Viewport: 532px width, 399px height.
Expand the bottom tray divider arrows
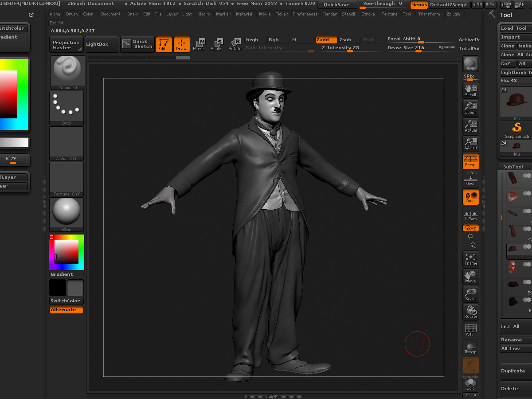[274, 396]
